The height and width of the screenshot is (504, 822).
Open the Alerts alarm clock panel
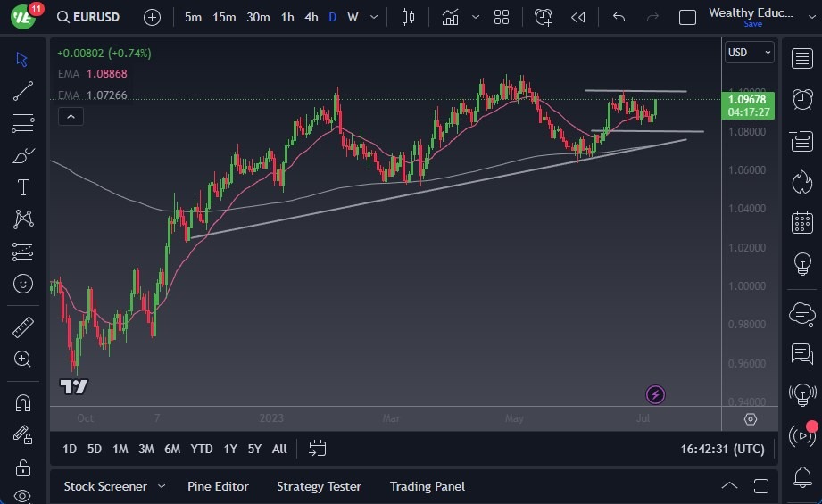point(801,99)
